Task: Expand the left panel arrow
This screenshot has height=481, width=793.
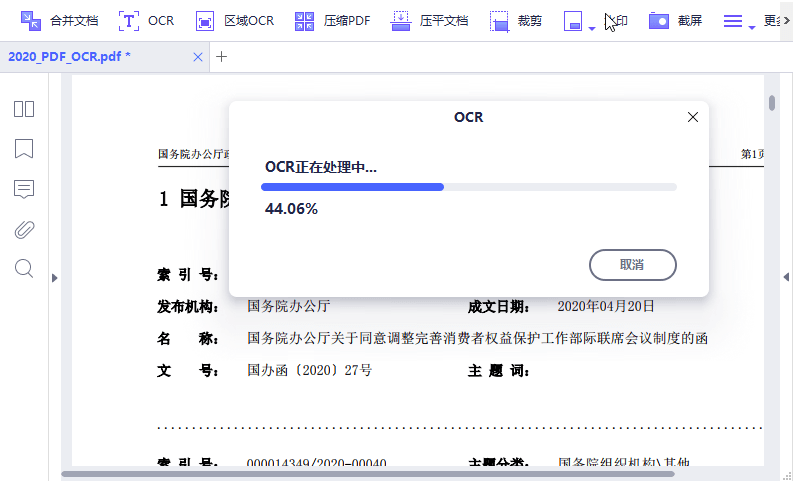Action: [55, 277]
